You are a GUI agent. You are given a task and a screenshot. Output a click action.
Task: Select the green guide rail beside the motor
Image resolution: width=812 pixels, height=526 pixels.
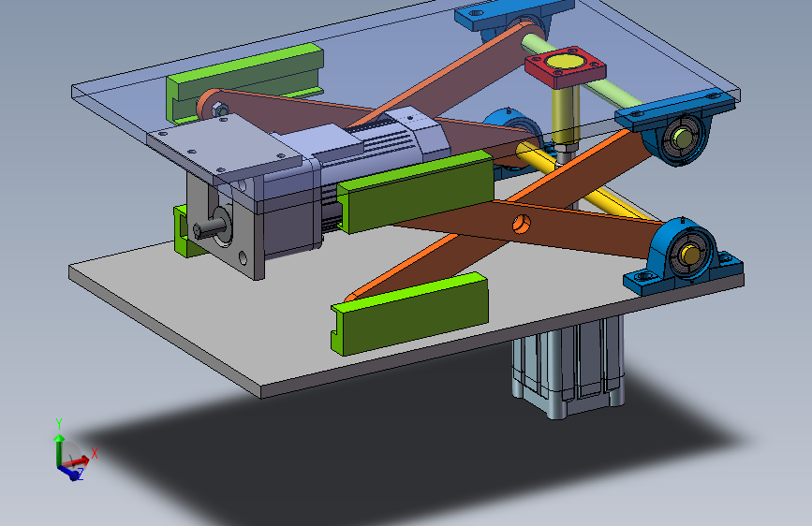[x=415, y=192]
